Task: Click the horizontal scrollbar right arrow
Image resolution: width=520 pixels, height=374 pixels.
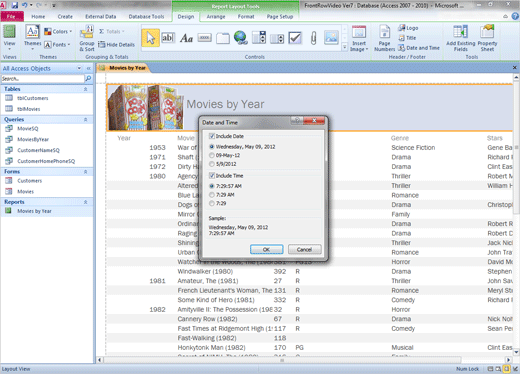Action: [x=508, y=360]
